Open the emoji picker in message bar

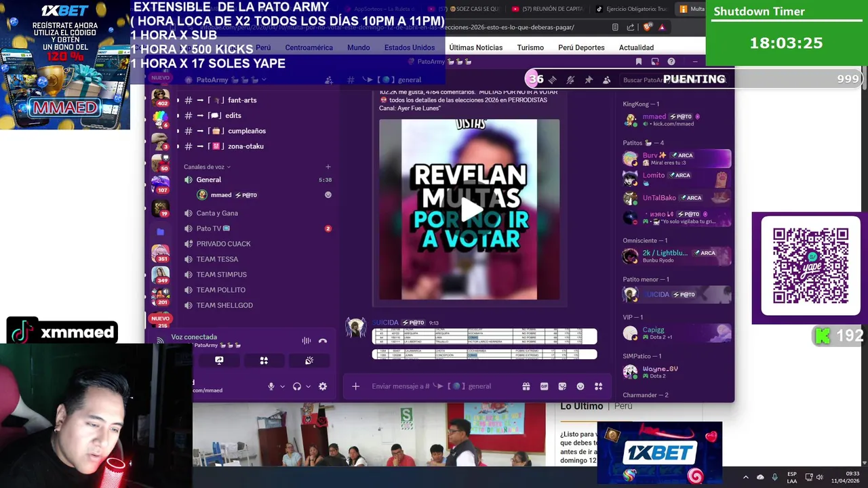coord(580,386)
